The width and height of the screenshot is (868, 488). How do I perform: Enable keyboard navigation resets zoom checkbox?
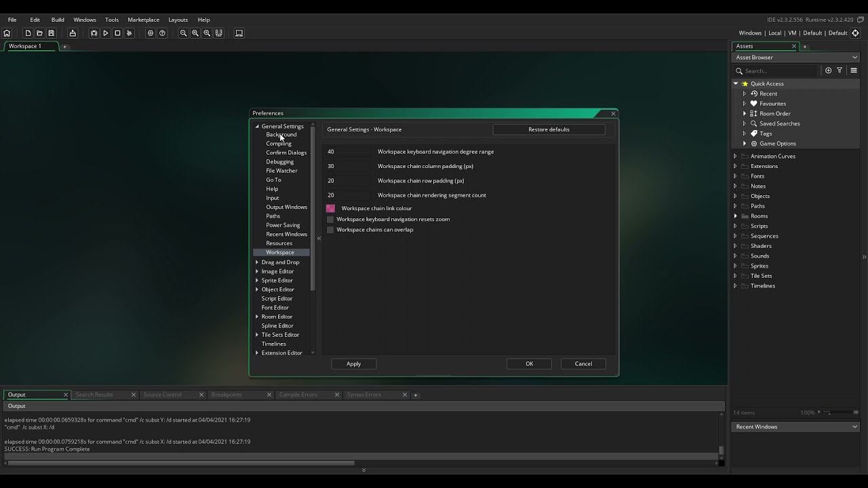click(330, 220)
